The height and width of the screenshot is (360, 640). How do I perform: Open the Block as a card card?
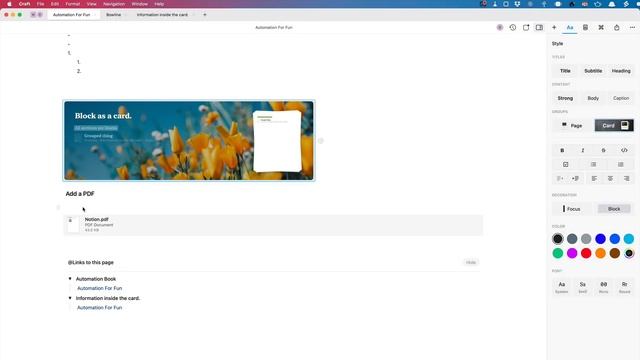(189, 140)
